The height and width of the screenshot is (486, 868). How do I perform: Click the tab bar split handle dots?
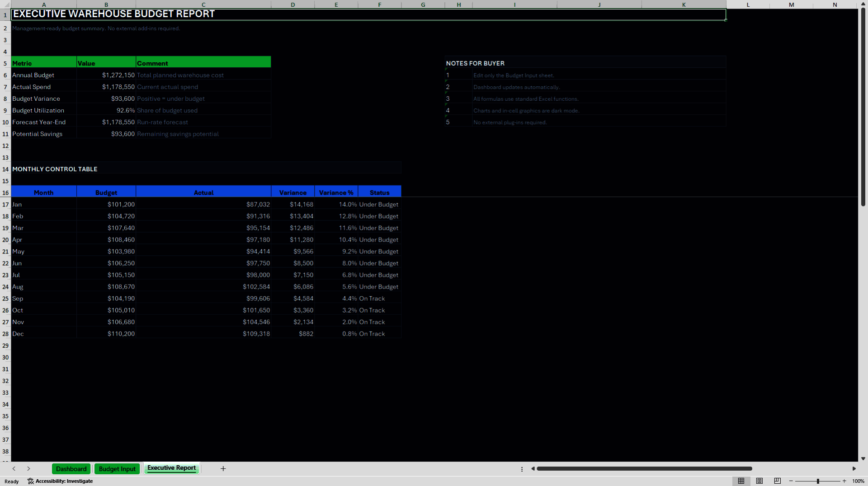[x=522, y=469]
